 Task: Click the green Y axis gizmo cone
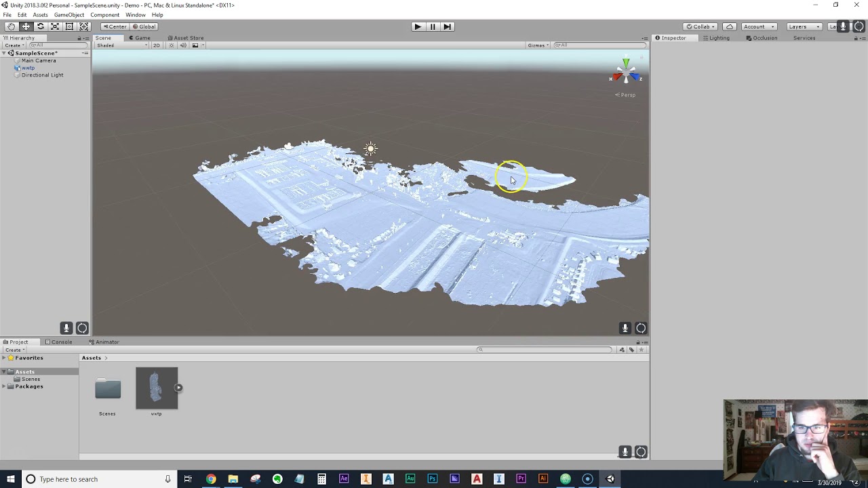point(626,63)
